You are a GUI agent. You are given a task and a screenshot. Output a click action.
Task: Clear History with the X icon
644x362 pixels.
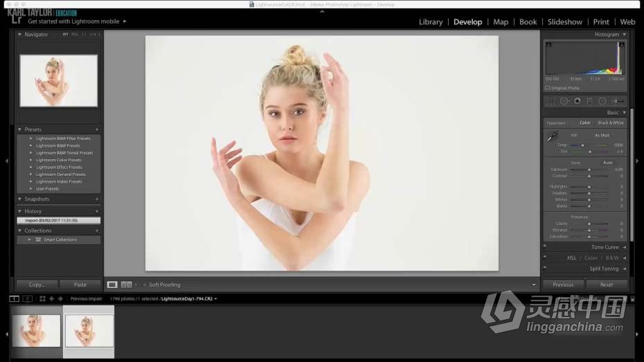click(97, 211)
